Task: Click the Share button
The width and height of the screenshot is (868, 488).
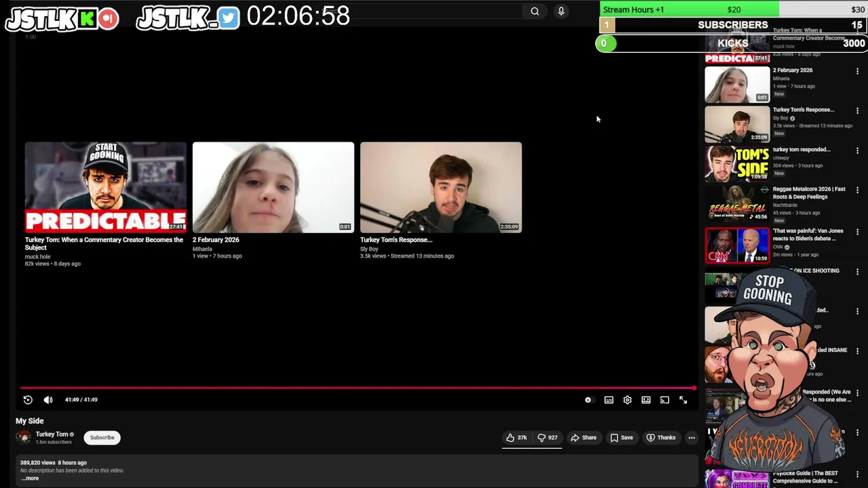Action: 583,438
